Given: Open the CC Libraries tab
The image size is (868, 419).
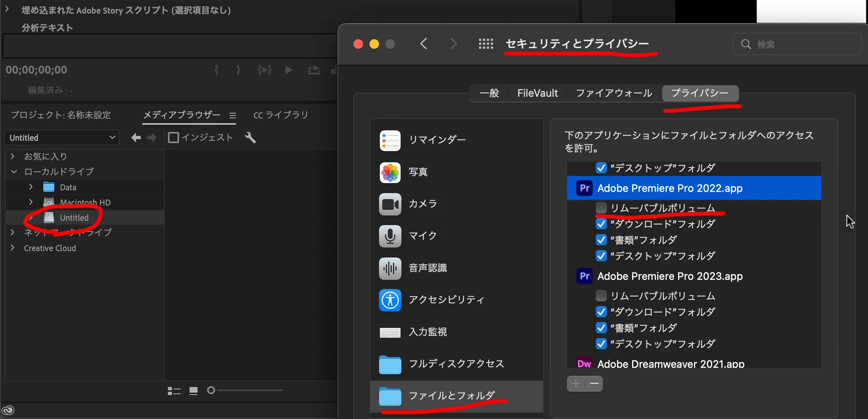Looking at the screenshot, I should click(281, 115).
